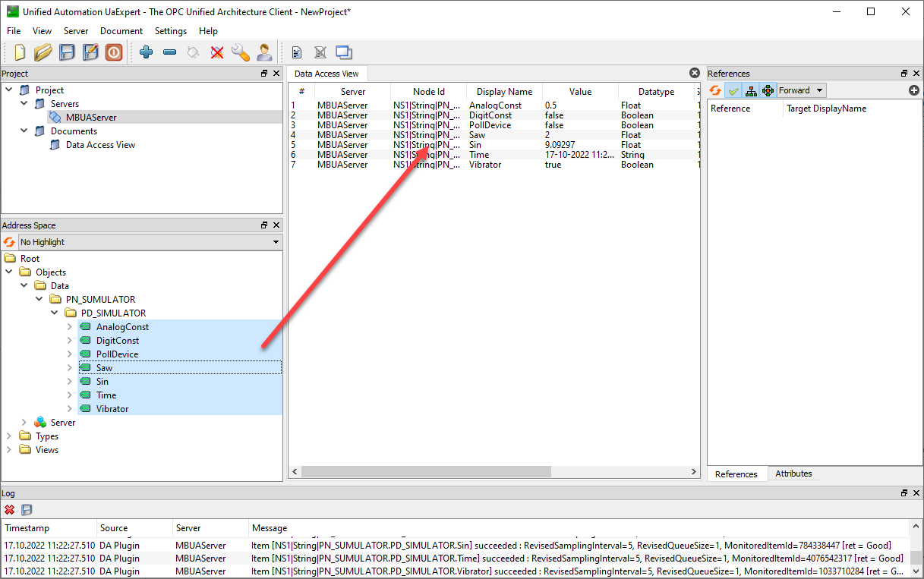This screenshot has width=924, height=579.
Task: Click the windows layout toolbar icon
Action: (344, 52)
